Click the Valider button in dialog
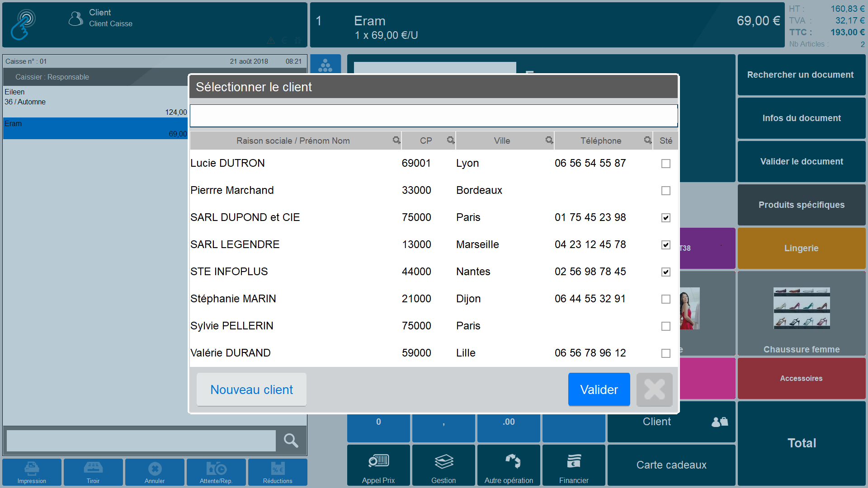This screenshot has height=488, width=868. (x=599, y=389)
